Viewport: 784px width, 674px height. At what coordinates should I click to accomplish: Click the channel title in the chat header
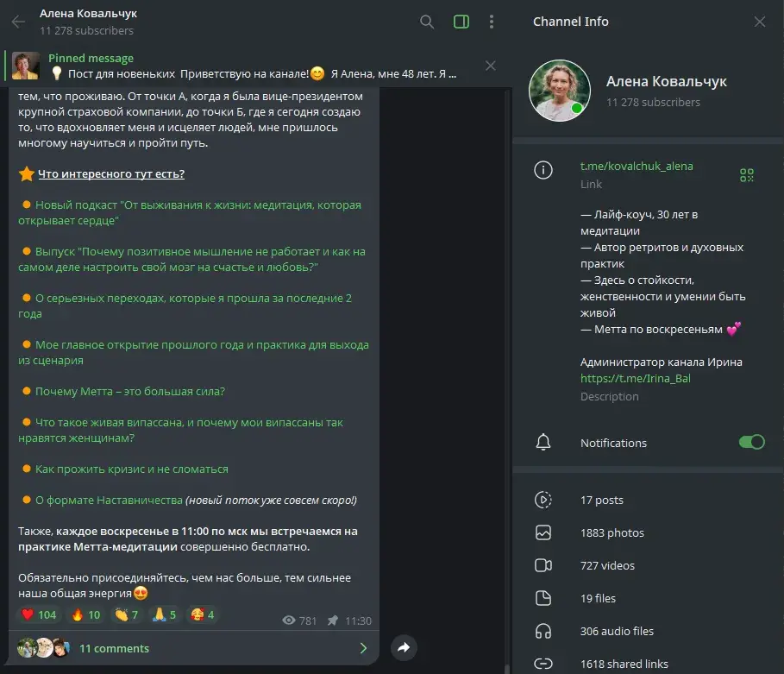pyautogui.click(x=88, y=14)
